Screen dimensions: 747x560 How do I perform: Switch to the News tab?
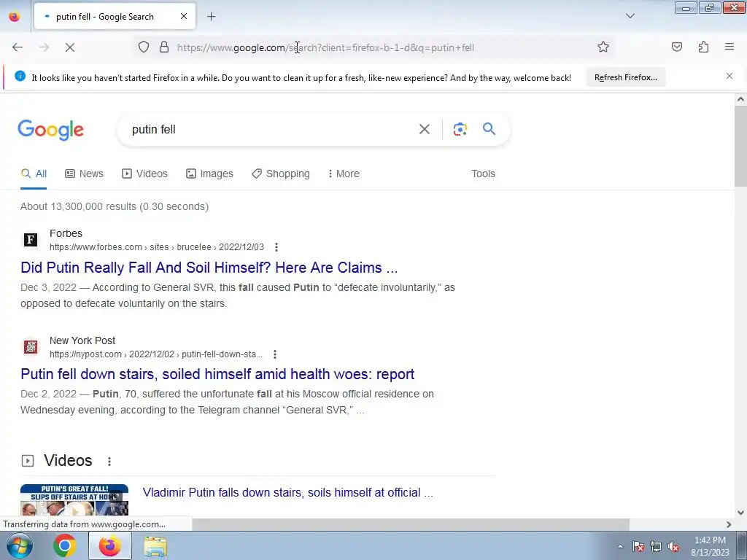coord(85,174)
